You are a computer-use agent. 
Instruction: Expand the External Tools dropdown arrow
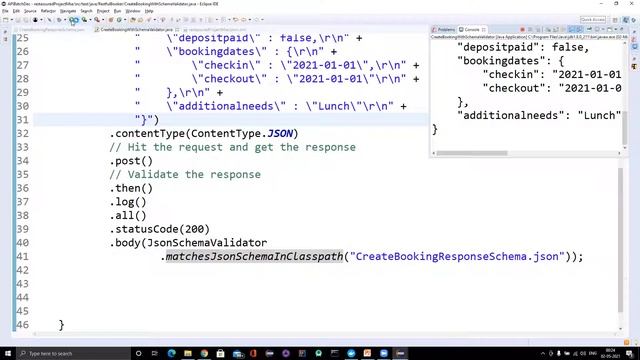pyautogui.click(x=103, y=20)
